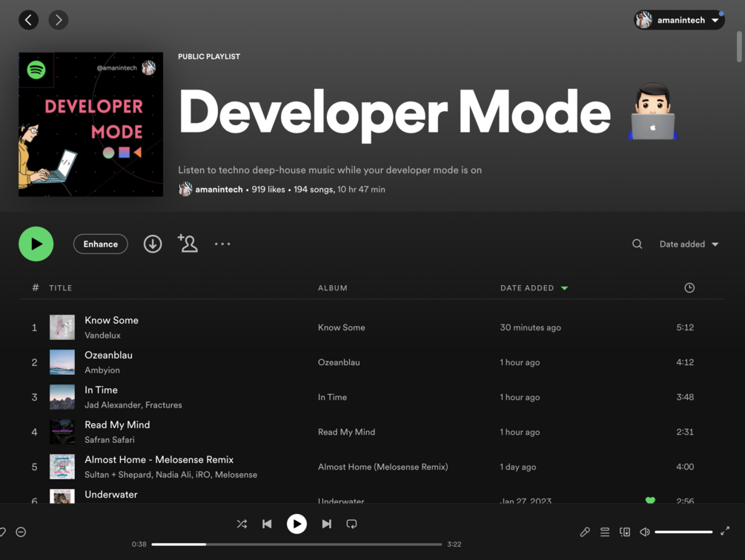745x560 pixels.
Task: Open artist Safran Safari
Action: 109,440
